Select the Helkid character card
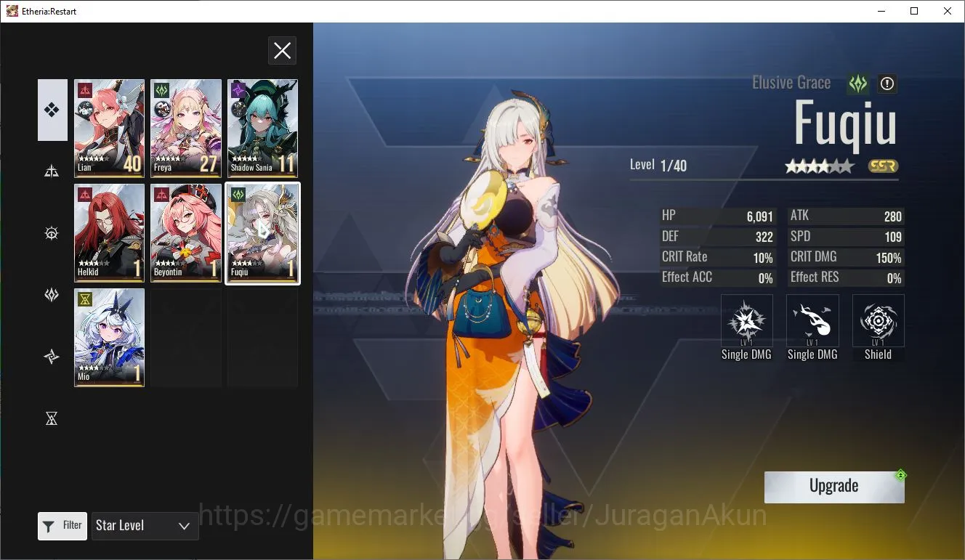Viewport: 965px width, 560px height. coord(109,232)
